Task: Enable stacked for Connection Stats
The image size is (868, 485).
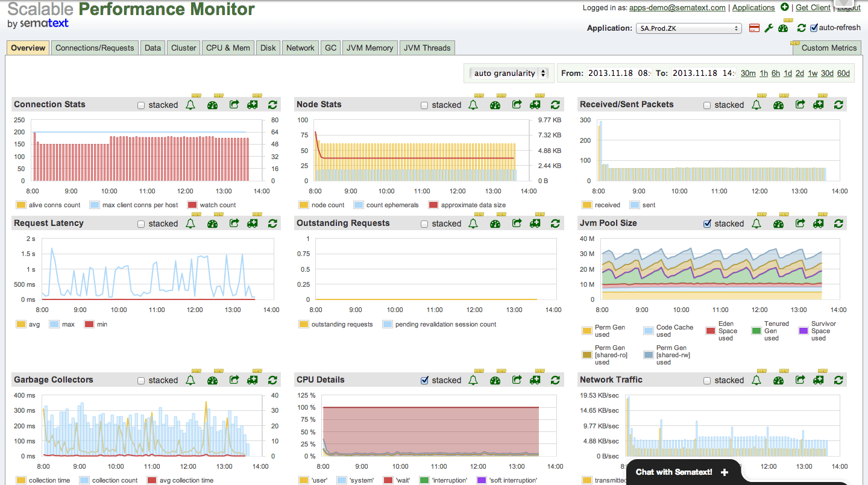Action: [x=141, y=105]
